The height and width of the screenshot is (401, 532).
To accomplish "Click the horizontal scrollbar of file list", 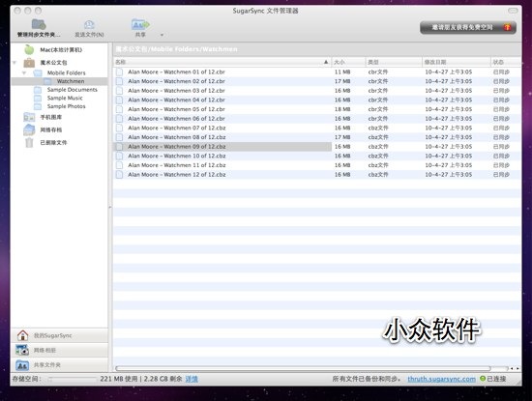I will (303, 368).
